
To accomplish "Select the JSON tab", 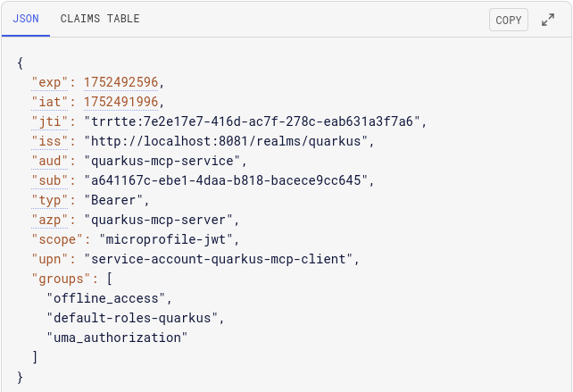I will (x=26, y=19).
